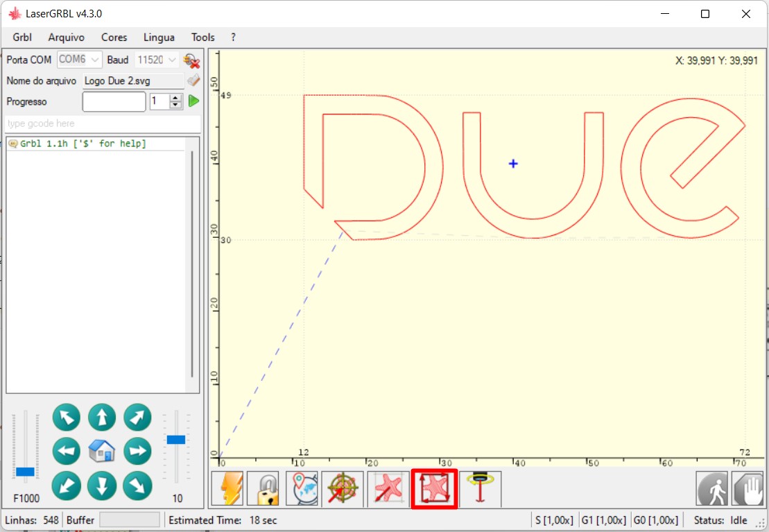Viewport: 769px width, 532px height.
Task: Click the Progresso progress bar
Action: coord(114,101)
